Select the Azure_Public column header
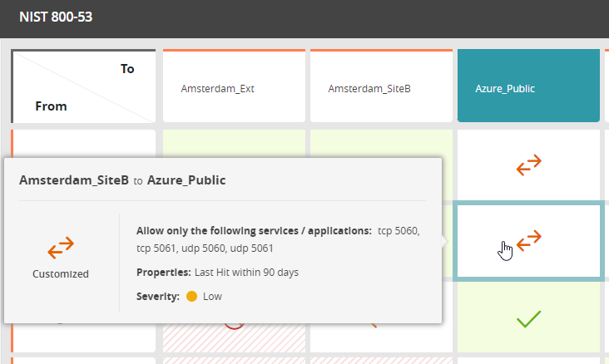The width and height of the screenshot is (609, 364). (x=528, y=87)
